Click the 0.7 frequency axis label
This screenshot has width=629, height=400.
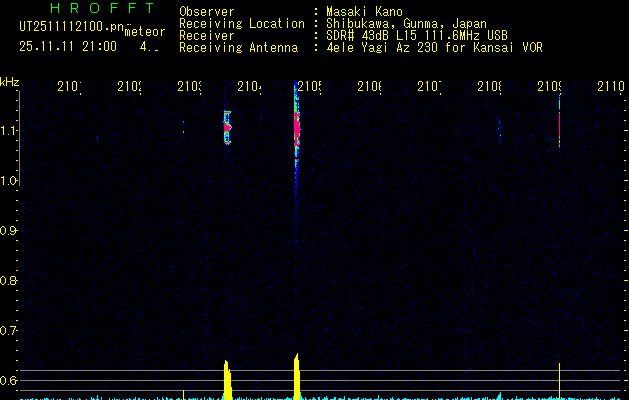[8, 331]
